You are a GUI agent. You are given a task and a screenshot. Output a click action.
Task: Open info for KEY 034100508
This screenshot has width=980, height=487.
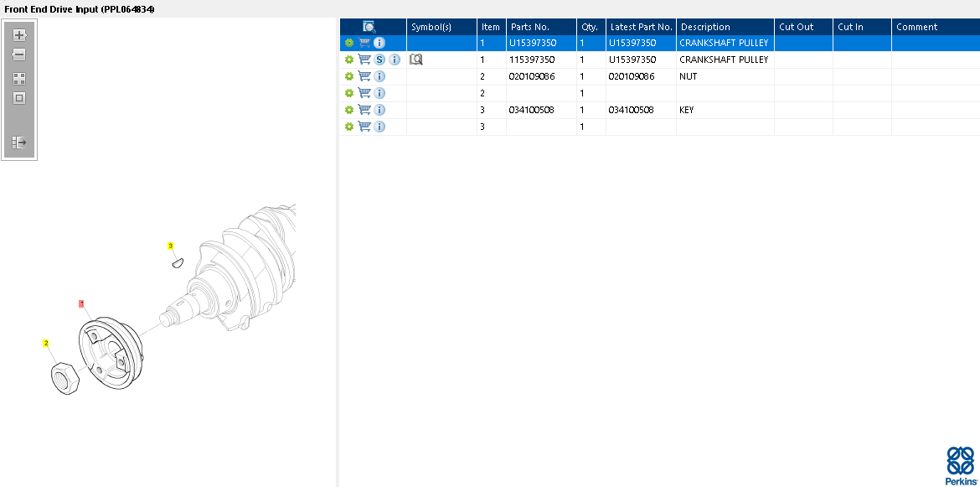[x=379, y=110]
